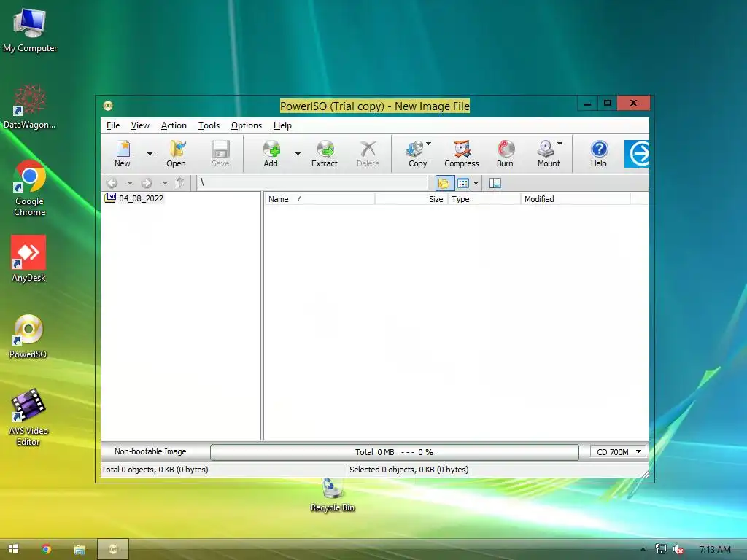Open AVS Video Editor desktop shortcut
Viewport: 747px width, 560px height.
pyautogui.click(x=28, y=417)
